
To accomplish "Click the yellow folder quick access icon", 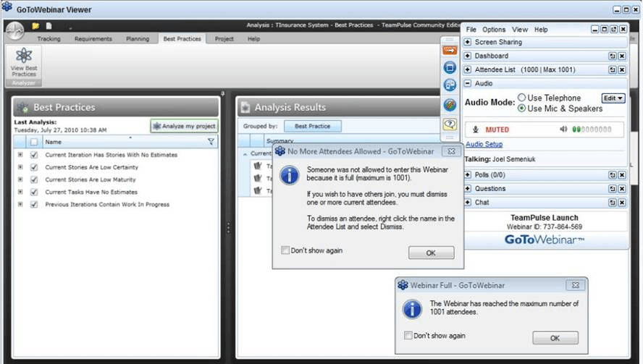I will point(35,26).
